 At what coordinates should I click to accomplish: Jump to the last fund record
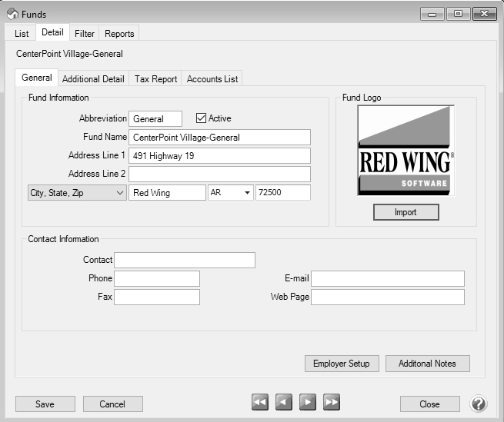(x=332, y=403)
